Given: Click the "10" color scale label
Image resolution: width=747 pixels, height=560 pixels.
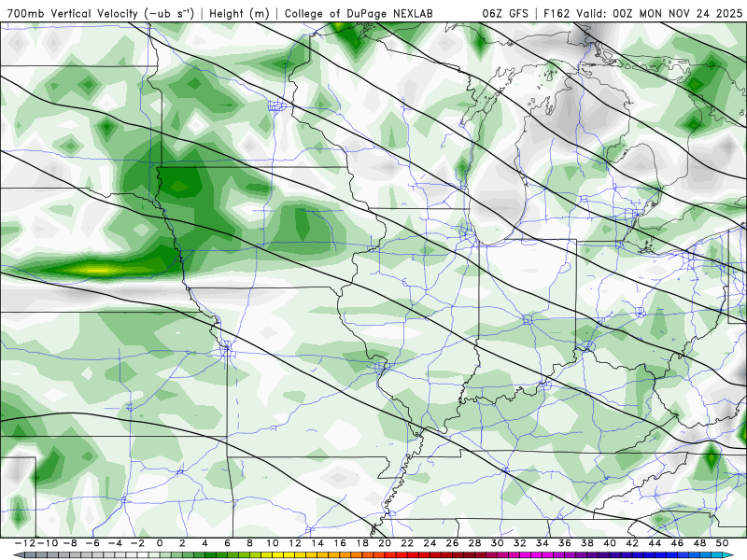Looking at the screenshot, I should point(272,543).
